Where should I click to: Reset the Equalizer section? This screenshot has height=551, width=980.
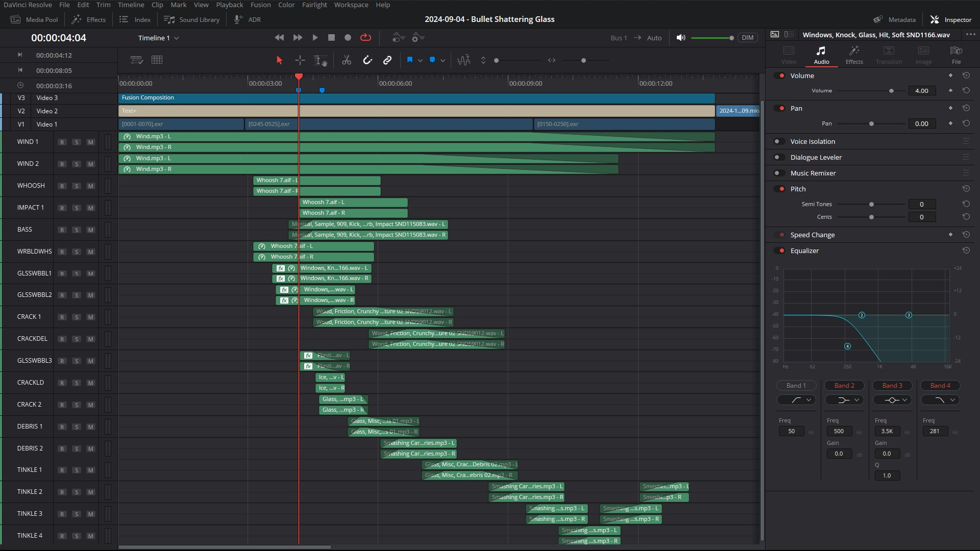pos(966,251)
